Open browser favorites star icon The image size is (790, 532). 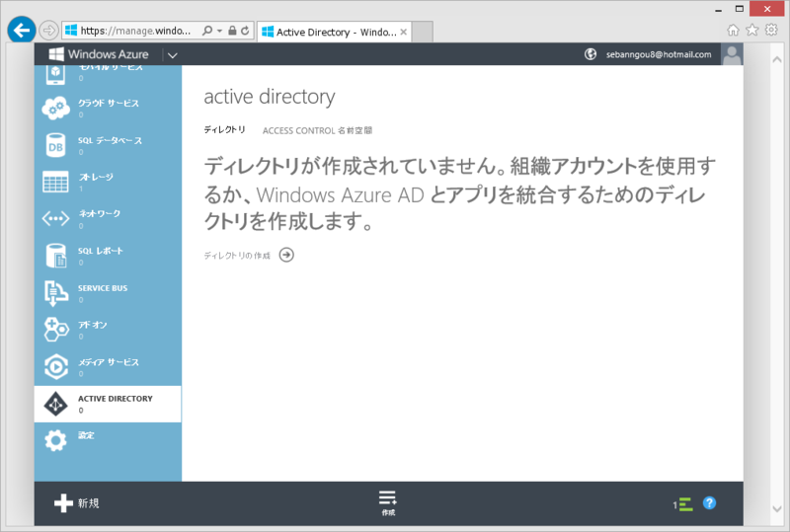point(752,31)
